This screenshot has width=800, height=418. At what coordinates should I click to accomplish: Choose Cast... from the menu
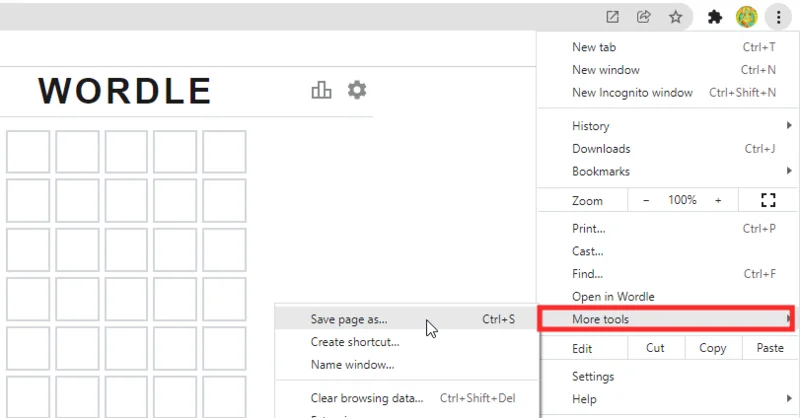(x=668, y=251)
